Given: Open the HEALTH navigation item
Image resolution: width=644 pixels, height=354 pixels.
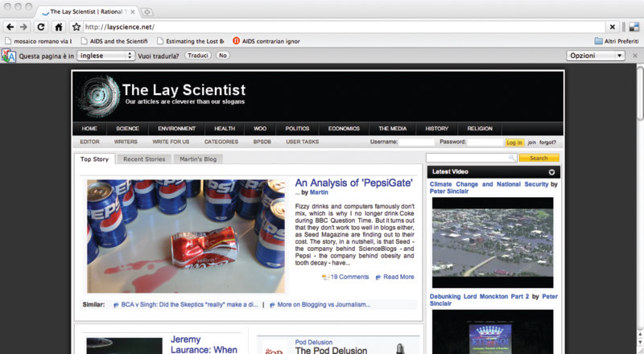Looking at the screenshot, I should coord(225,129).
